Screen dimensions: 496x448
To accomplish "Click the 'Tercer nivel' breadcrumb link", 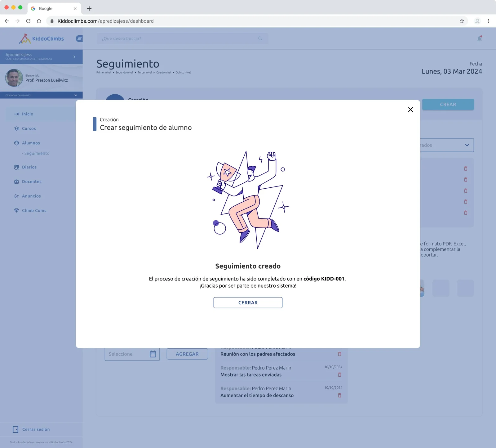I will point(145,73).
